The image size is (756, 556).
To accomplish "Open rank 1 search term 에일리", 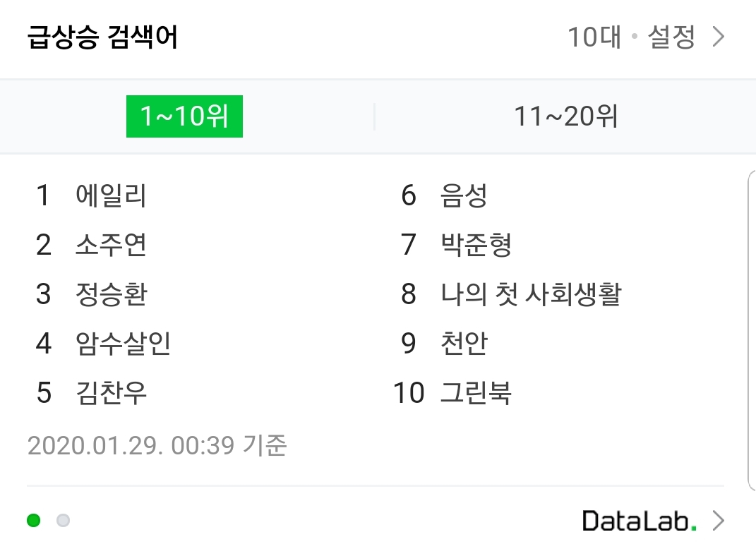I will tap(110, 195).
